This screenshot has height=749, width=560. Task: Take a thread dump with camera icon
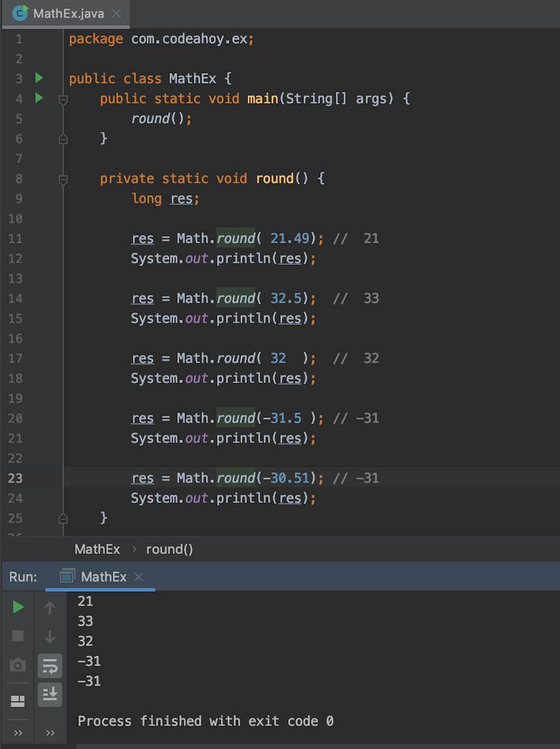(x=18, y=665)
